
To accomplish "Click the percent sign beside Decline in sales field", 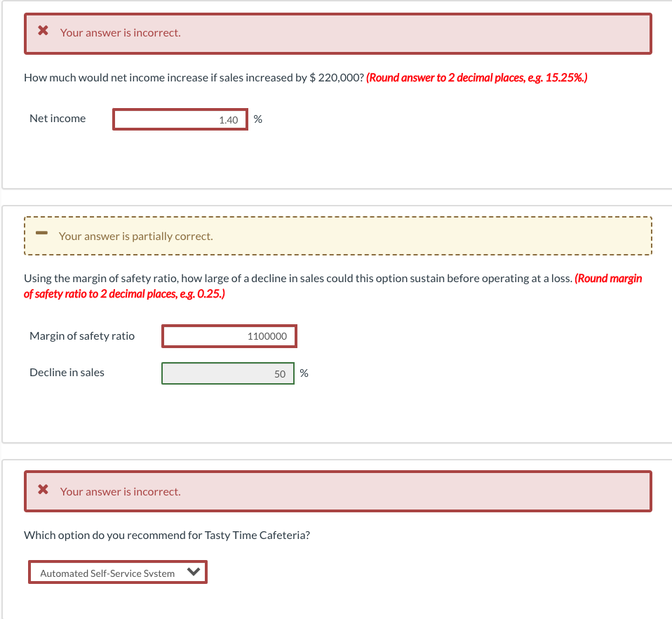I will tap(304, 373).
